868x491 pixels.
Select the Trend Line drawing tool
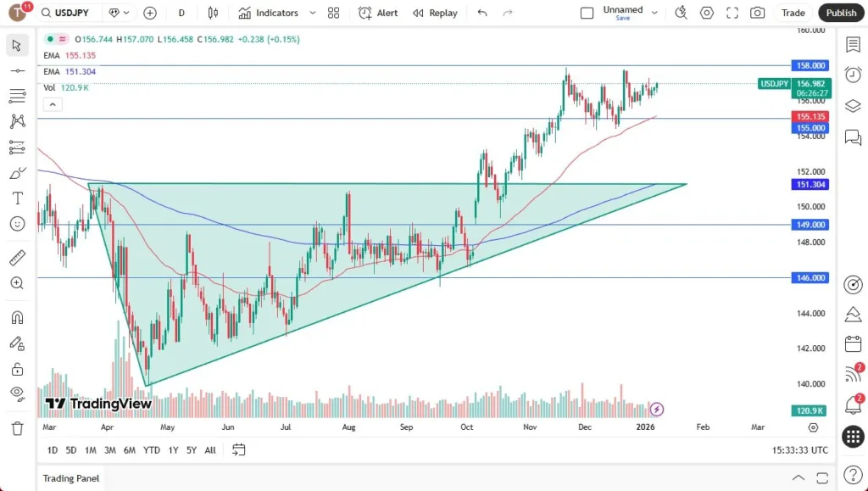point(17,70)
